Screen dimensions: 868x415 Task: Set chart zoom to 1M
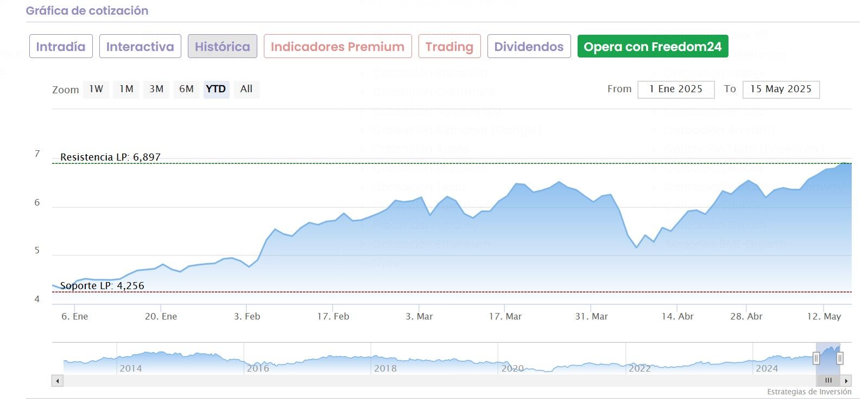pyautogui.click(x=126, y=89)
